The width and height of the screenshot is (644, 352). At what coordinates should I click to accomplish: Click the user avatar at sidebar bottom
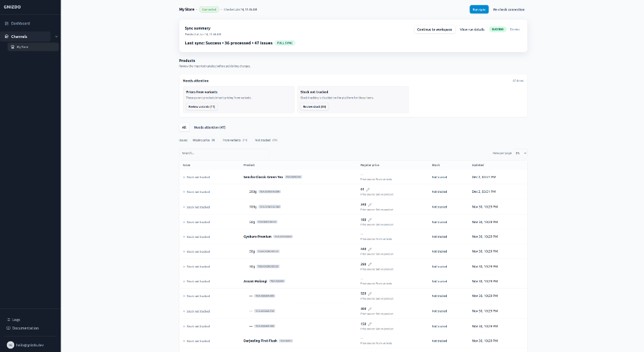[11, 345]
